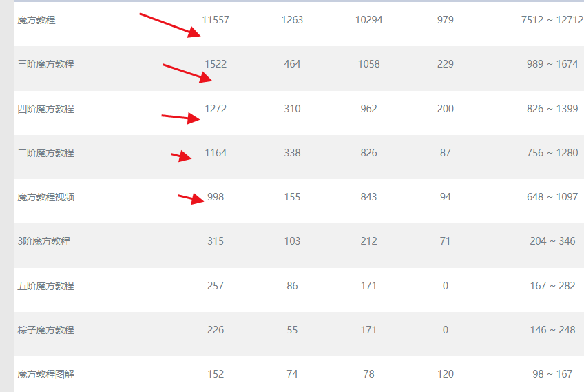Click the 魔方教程视频 keyword
The width and height of the screenshot is (584, 392).
click(x=45, y=197)
